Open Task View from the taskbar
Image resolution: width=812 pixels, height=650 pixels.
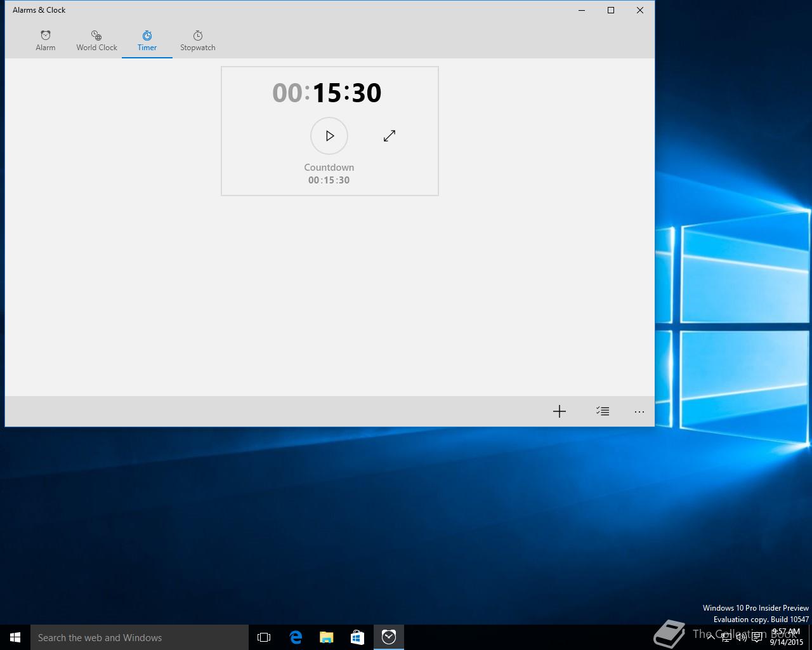264,637
